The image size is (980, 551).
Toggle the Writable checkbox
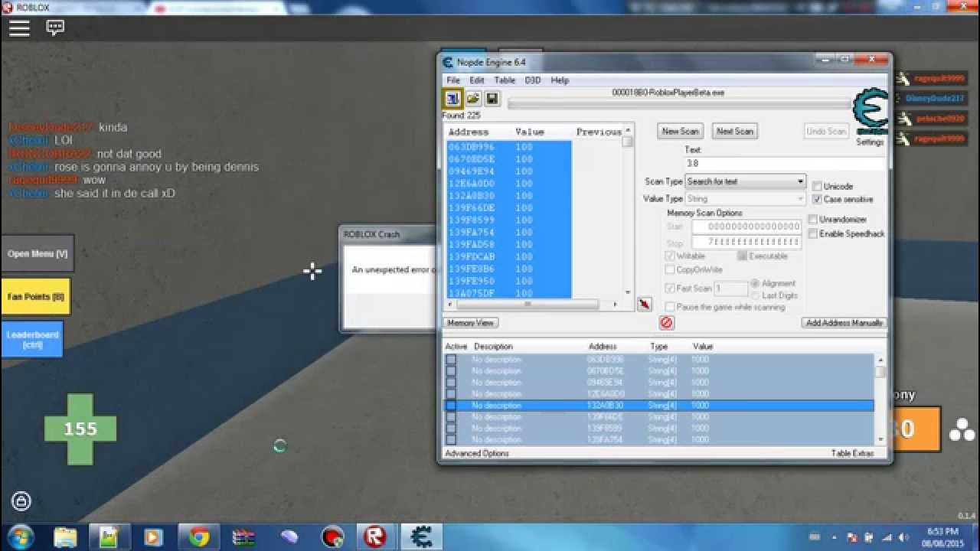click(x=670, y=256)
